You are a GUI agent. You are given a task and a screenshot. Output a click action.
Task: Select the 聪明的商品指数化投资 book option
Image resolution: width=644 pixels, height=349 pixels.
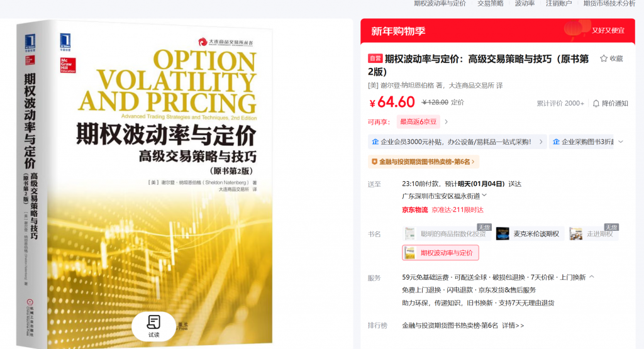(447, 234)
